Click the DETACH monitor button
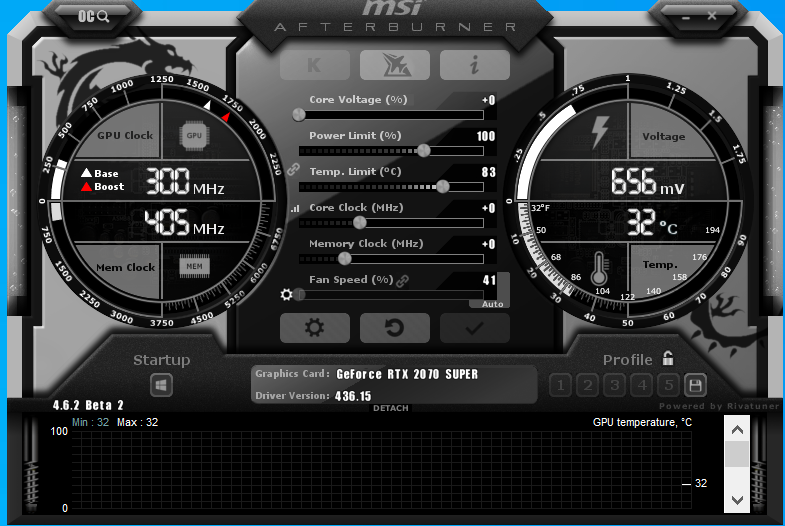The width and height of the screenshot is (785, 526). point(390,408)
